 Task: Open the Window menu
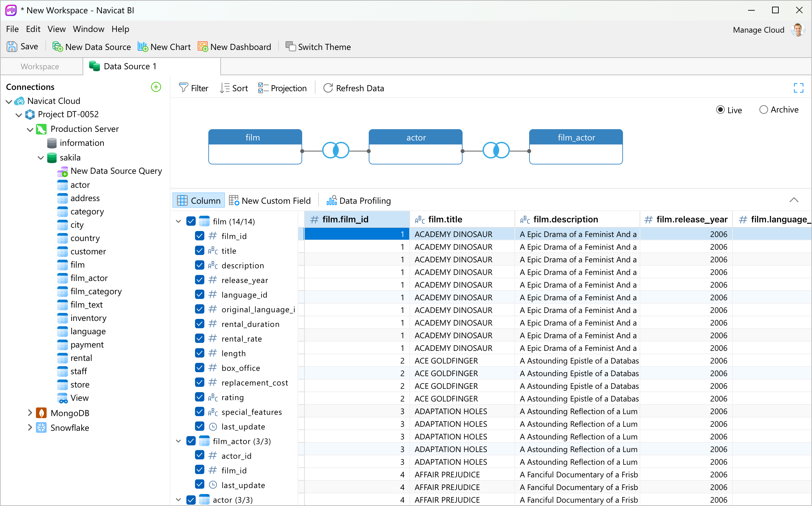tap(88, 29)
